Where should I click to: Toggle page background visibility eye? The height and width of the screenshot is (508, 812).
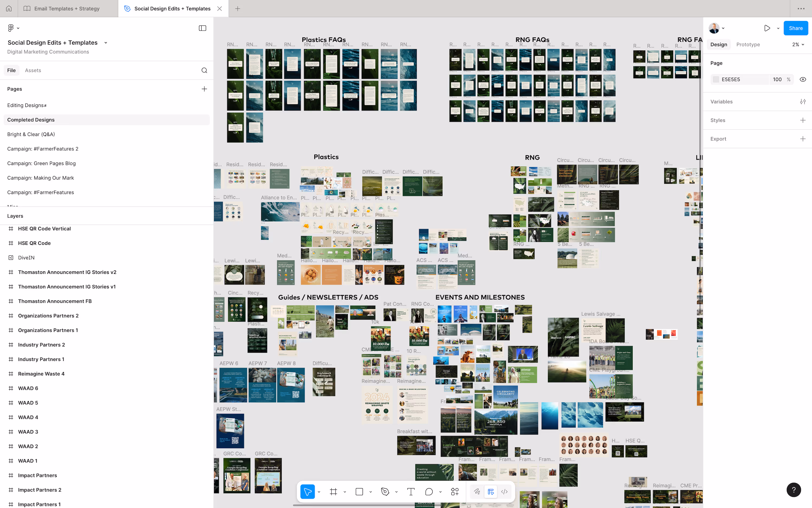[x=803, y=79]
